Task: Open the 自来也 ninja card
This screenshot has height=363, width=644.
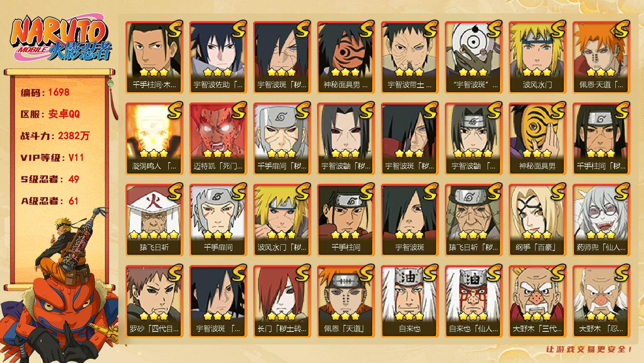Action: 409,301
